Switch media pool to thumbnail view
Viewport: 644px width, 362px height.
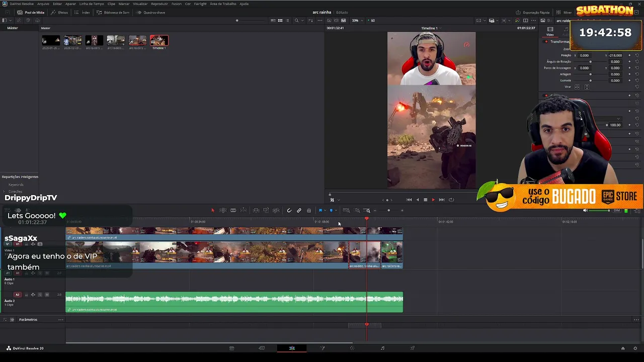[280, 21]
